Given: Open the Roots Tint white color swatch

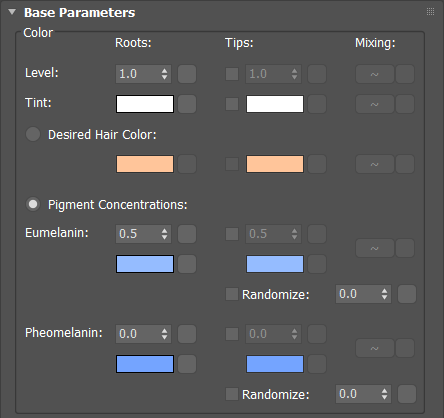Looking at the screenshot, I should (145, 104).
